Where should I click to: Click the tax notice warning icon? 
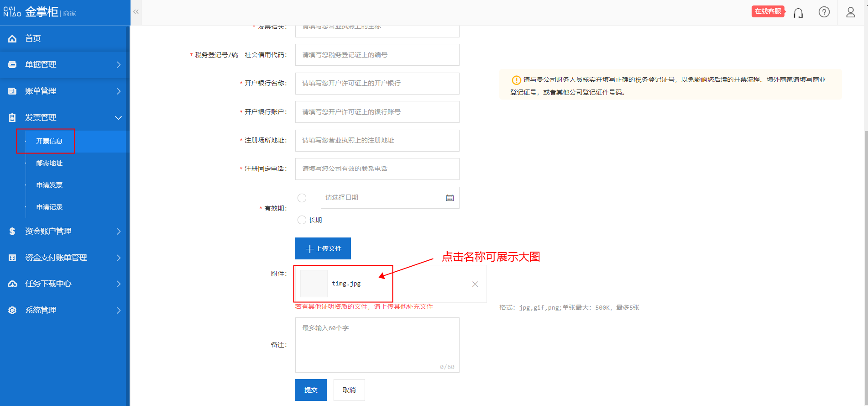516,80
